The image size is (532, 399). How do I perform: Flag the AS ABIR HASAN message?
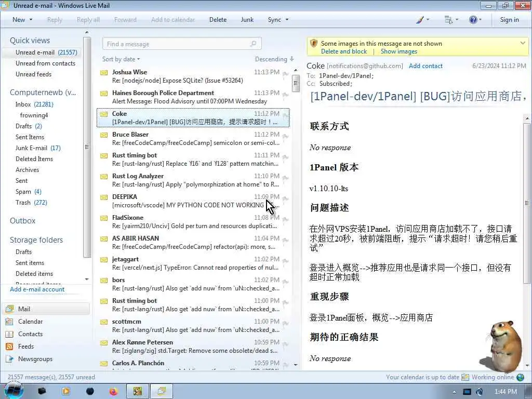point(286,241)
